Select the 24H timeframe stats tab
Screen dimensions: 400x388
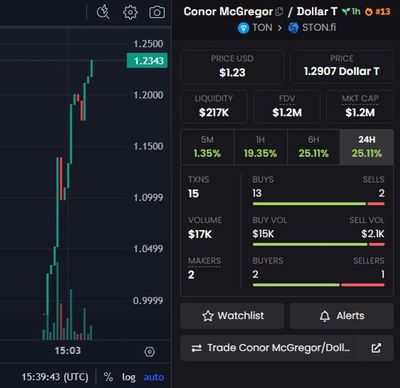coord(367,147)
